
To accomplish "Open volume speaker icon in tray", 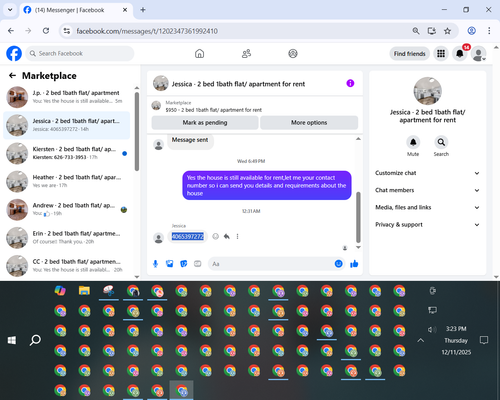I will tap(432, 329).
